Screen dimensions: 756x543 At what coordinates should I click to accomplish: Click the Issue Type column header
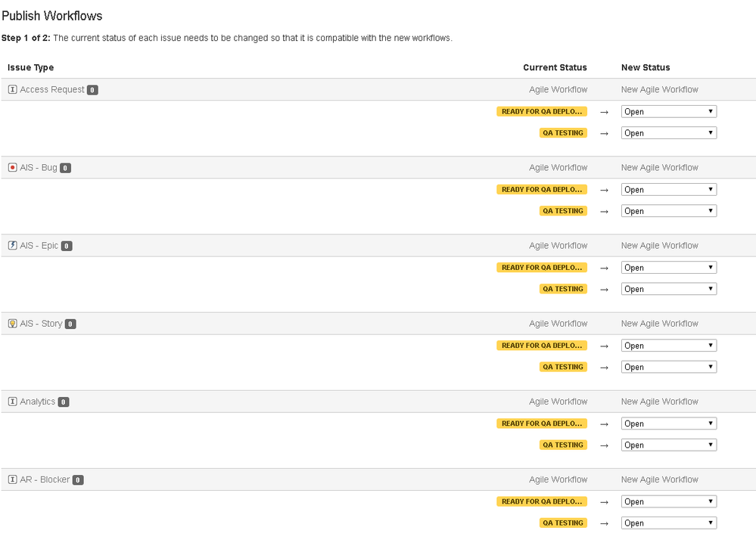[29, 67]
